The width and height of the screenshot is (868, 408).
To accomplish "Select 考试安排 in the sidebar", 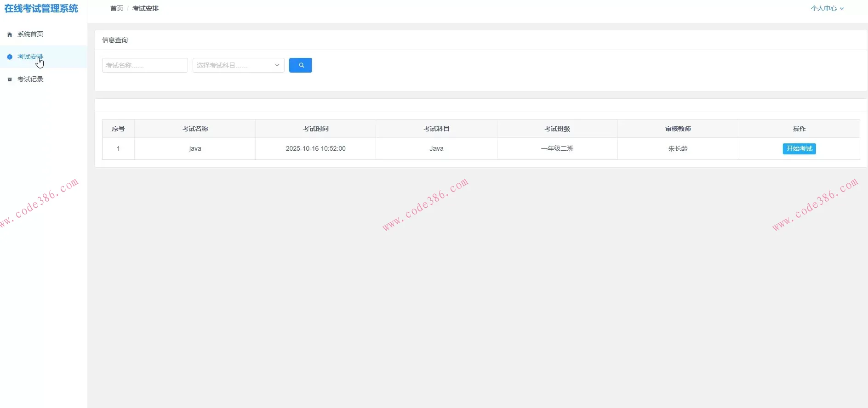I will pos(43,57).
